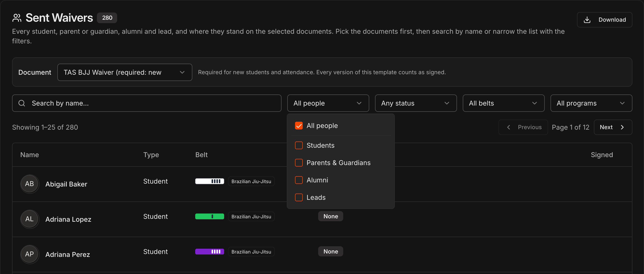
Task: Open the Document template dropdown
Action: (x=125, y=72)
